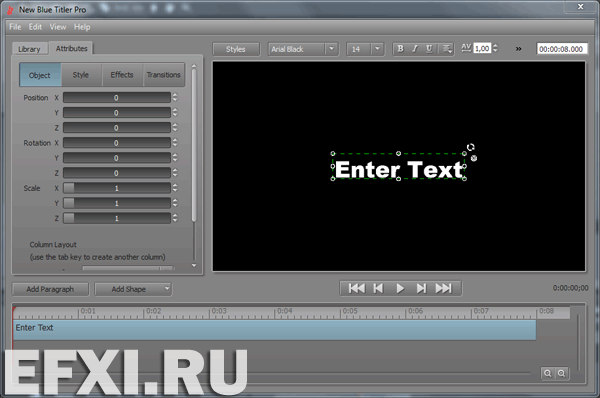This screenshot has width=600, height=398.
Task: Open the font name dropdown
Action: 331,49
